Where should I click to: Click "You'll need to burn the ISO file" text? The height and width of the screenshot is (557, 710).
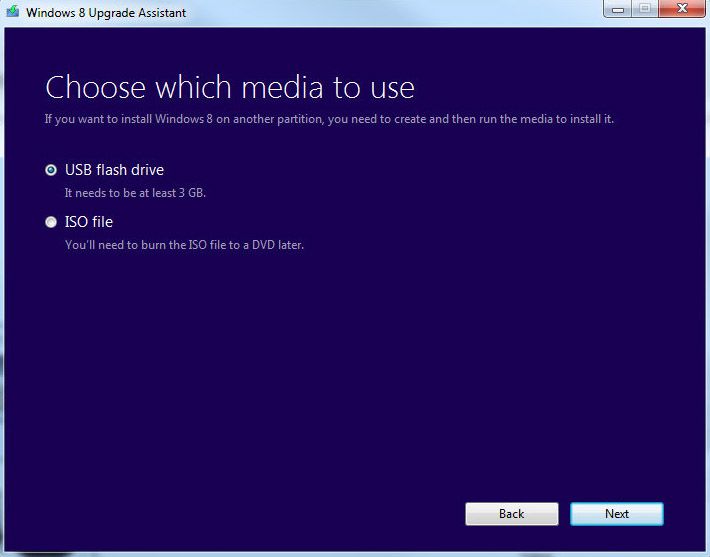coord(184,245)
